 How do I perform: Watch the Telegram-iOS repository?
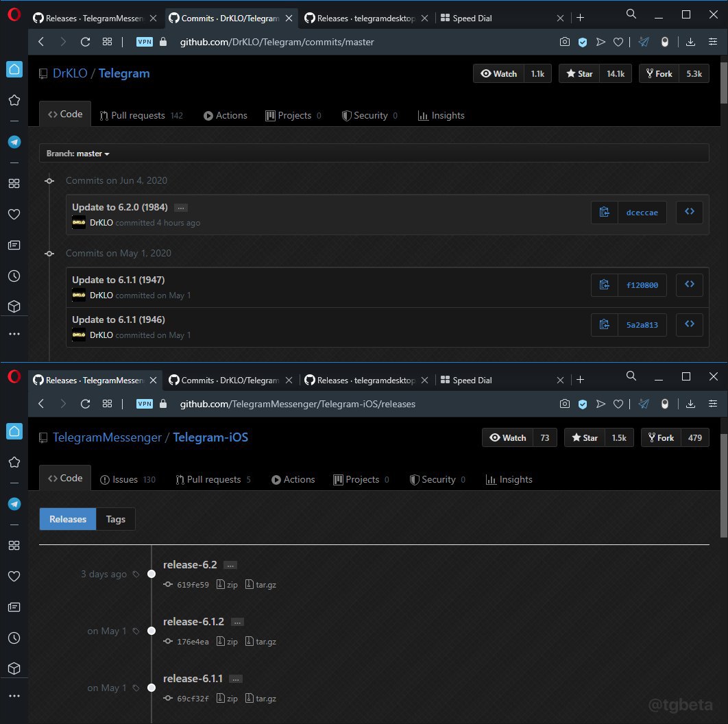tap(508, 437)
